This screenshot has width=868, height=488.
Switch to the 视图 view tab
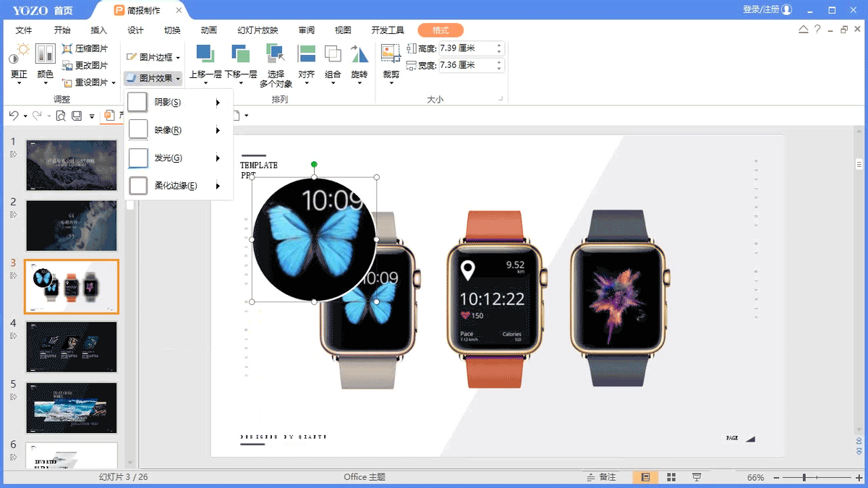click(x=343, y=30)
